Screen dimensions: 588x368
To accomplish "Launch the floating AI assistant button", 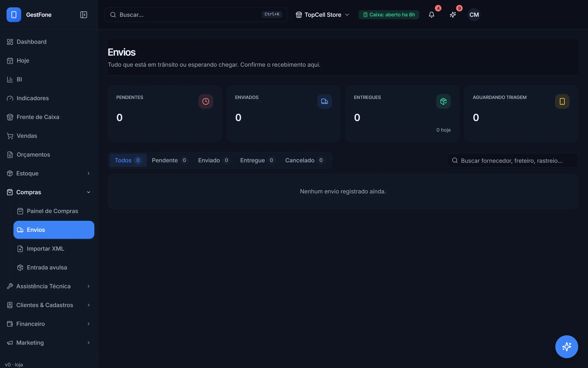I will (567, 347).
